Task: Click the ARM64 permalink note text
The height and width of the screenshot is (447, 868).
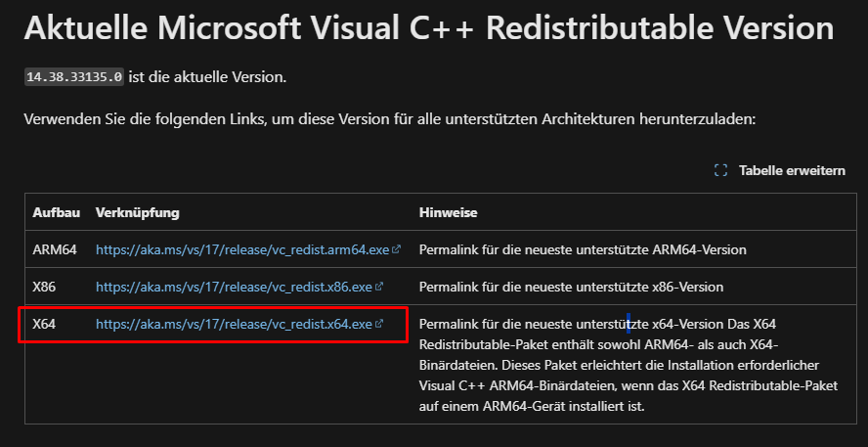Action: click(583, 249)
